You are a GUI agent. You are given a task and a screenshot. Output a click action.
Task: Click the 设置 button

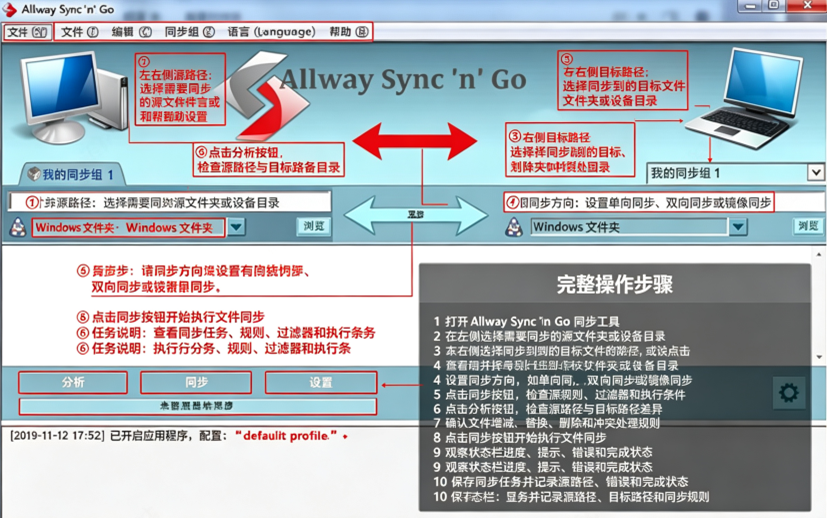point(321,382)
